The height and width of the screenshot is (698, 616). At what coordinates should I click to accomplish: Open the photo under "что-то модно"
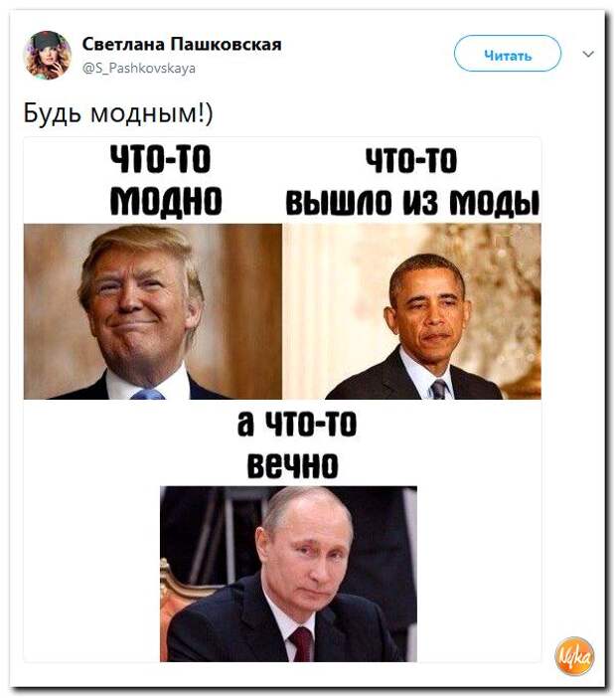coord(153,311)
